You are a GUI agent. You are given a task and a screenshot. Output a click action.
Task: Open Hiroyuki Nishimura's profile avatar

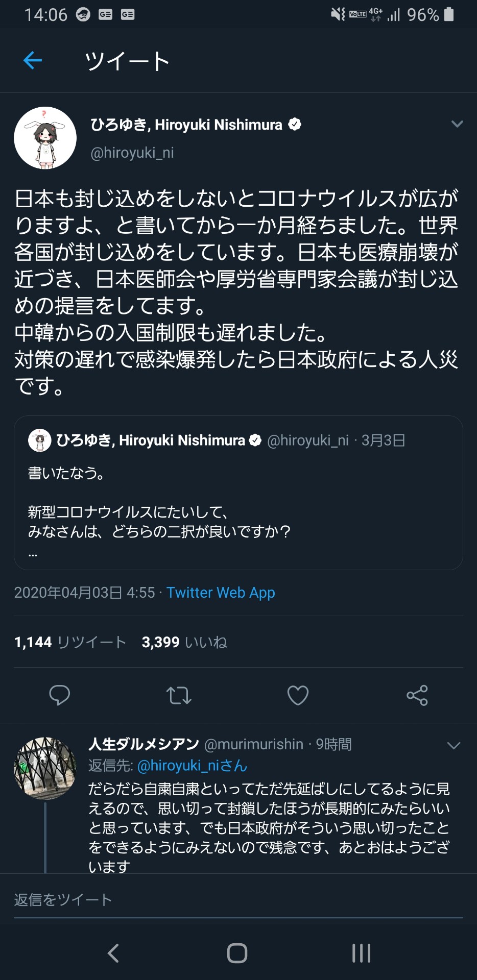(45, 138)
